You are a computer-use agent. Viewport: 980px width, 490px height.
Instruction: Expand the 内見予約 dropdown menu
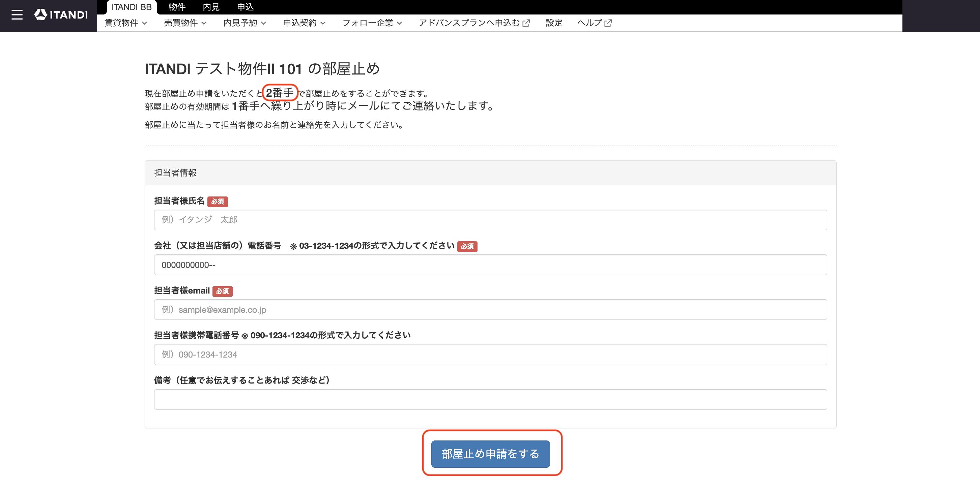coord(244,23)
